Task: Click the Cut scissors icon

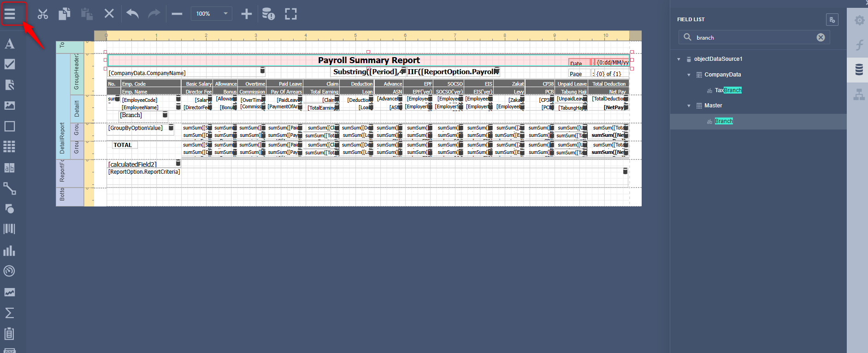Action: (x=43, y=14)
